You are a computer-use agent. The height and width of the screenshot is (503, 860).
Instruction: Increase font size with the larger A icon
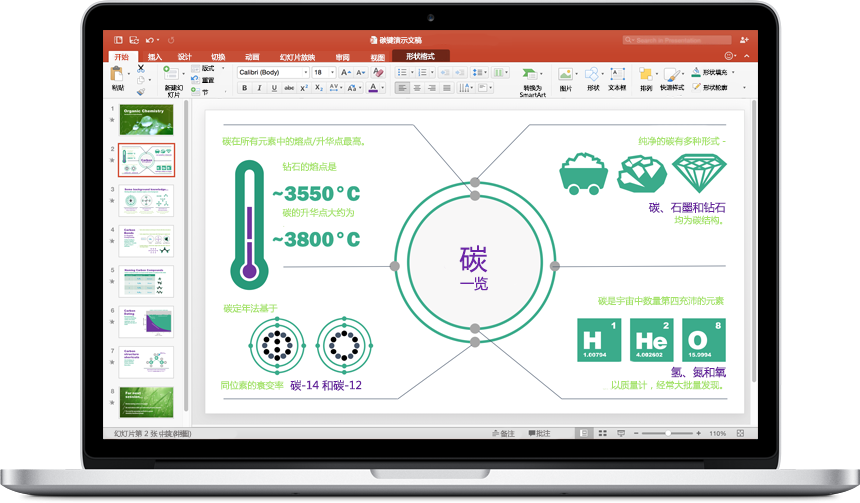click(x=345, y=72)
